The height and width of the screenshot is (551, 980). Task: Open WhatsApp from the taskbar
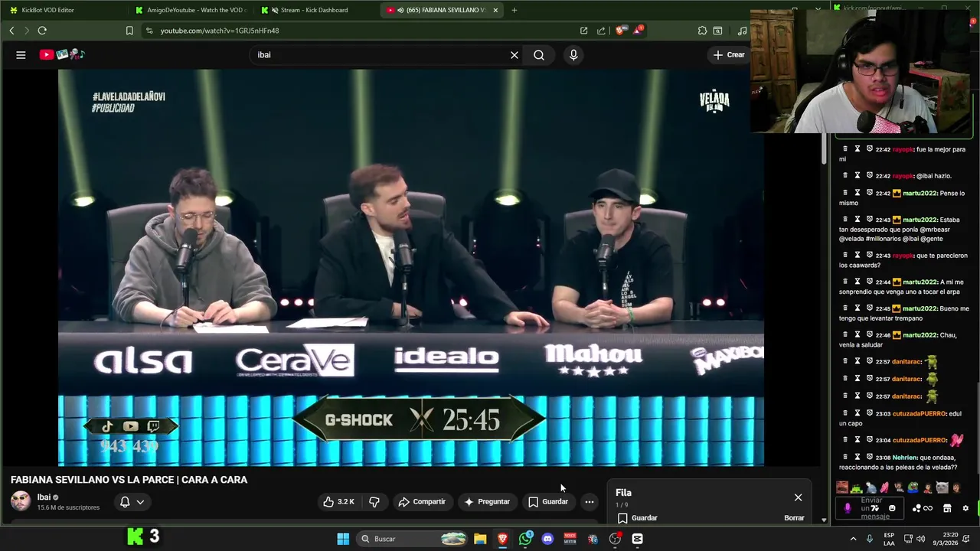point(525,539)
